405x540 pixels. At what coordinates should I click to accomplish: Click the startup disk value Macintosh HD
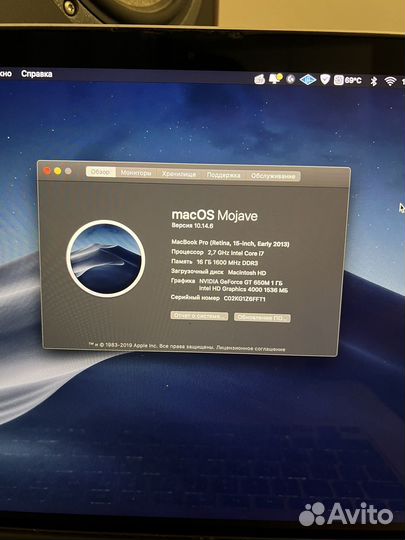coord(247,273)
